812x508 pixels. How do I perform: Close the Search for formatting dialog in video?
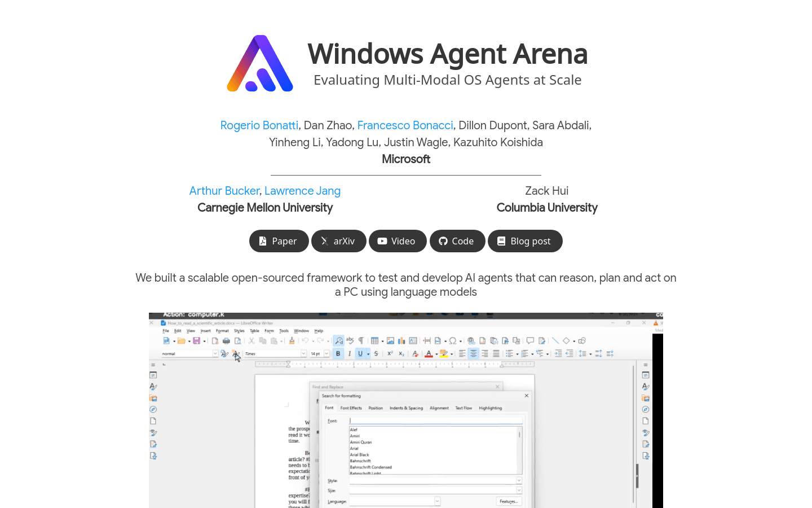pyautogui.click(x=527, y=396)
